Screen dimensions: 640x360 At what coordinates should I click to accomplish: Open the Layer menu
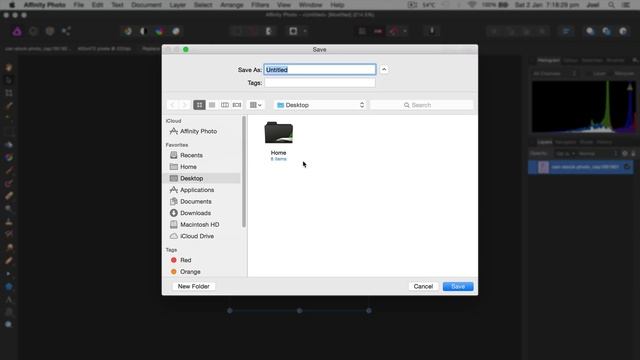(x=178, y=5)
